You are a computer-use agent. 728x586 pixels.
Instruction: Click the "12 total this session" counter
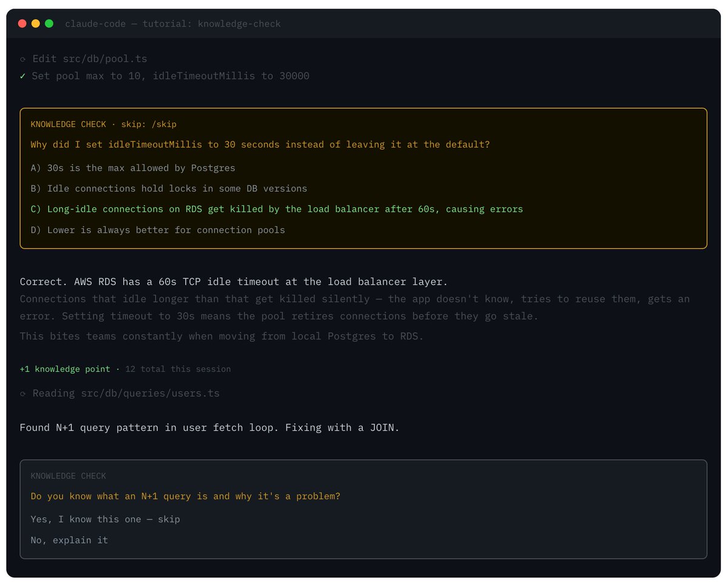click(178, 369)
